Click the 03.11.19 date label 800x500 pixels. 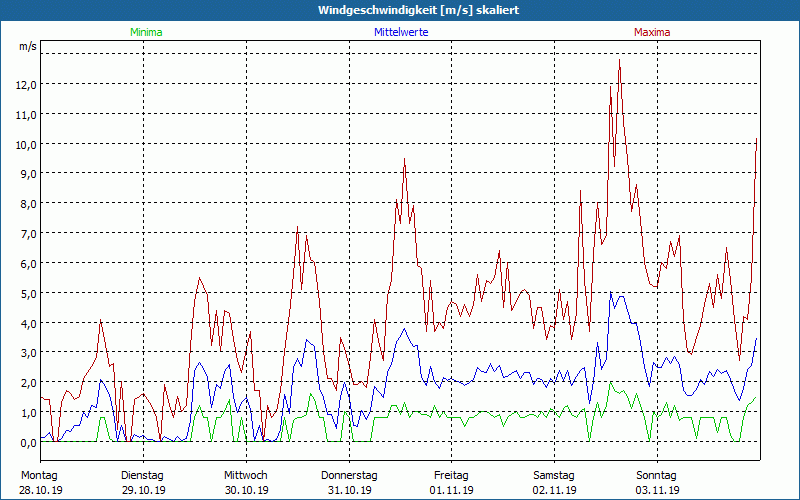pyautogui.click(x=658, y=490)
